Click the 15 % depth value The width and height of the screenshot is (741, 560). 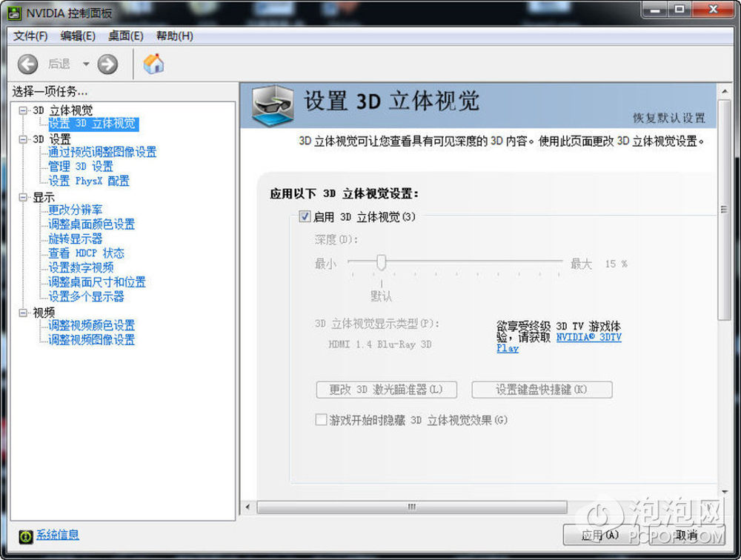[x=617, y=264]
